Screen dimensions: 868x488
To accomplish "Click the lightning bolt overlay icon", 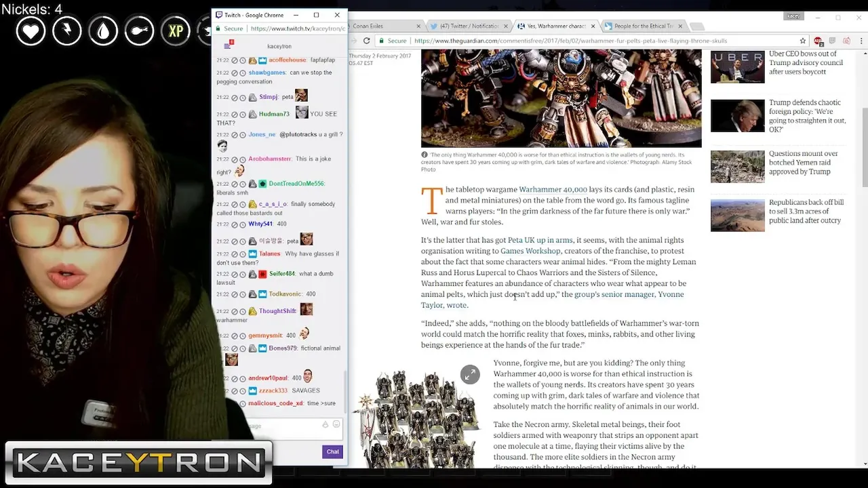I will point(67,31).
